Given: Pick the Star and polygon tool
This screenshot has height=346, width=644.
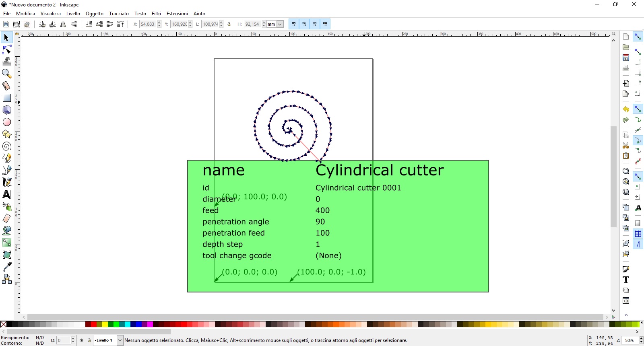Looking at the screenshot, I should coord(6,134).
